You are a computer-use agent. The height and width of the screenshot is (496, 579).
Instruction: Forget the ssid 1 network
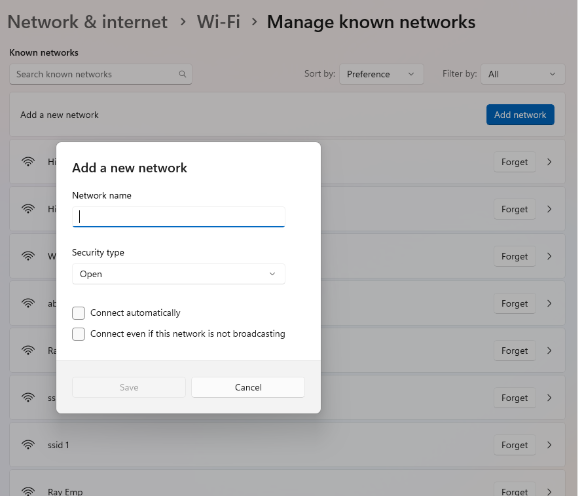pos(514,445)
